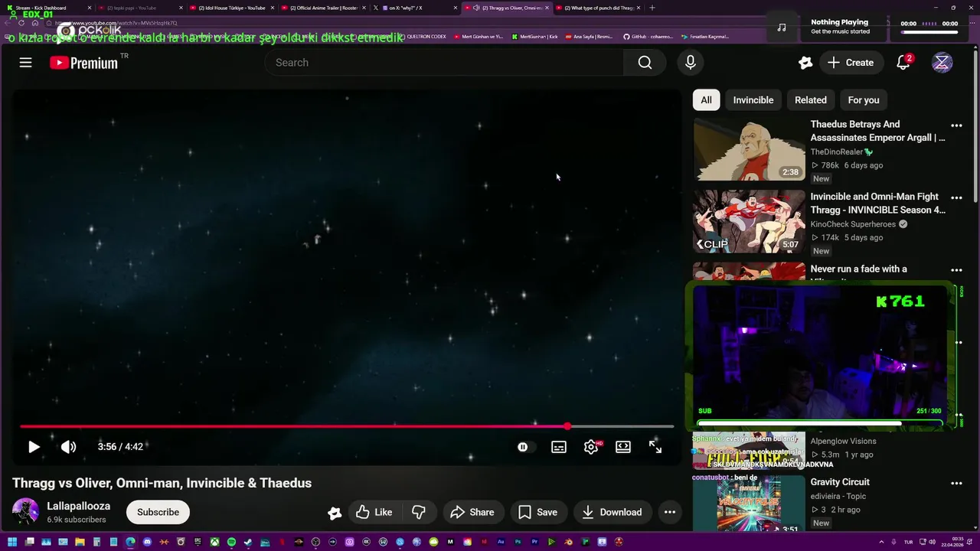
Task: Open the Gravity Circuit video title
Action: (840, 482)
